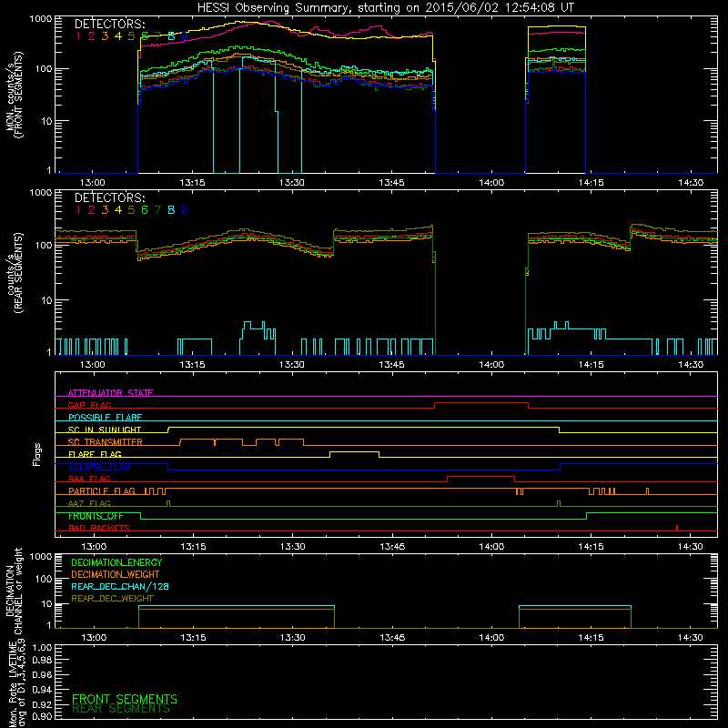Click the ATTENUATOR STATE flag label
728x728 pixels.
[110, 393]
